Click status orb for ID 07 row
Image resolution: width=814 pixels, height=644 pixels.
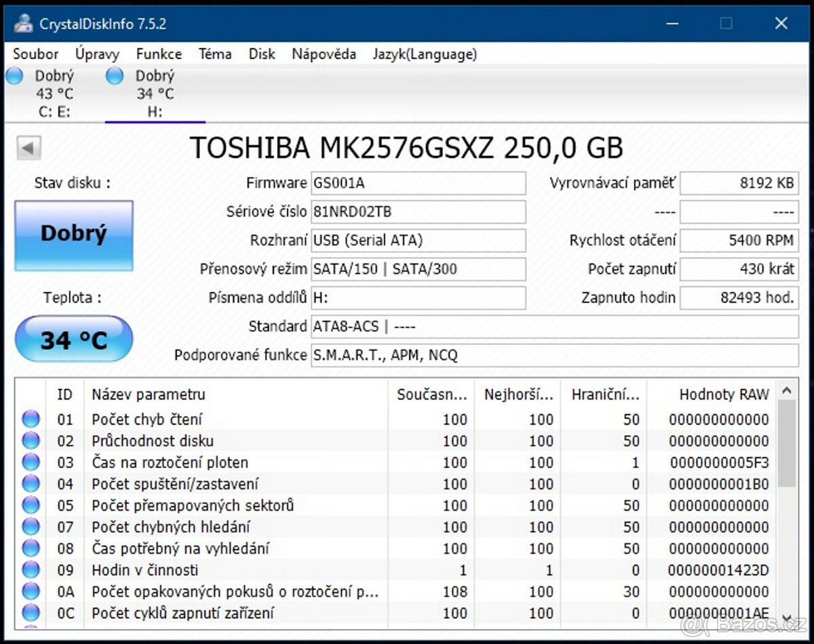click(31, 527)
